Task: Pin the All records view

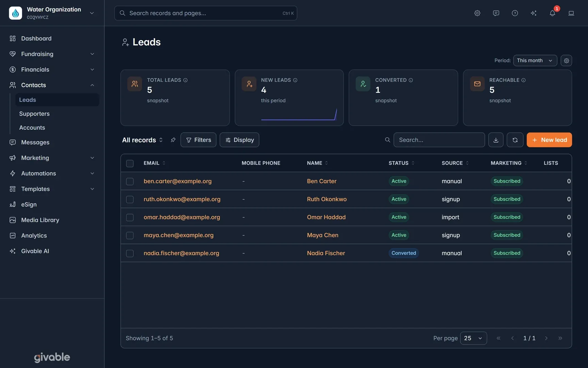Action: pyautogui.click(x=173, y=140)
